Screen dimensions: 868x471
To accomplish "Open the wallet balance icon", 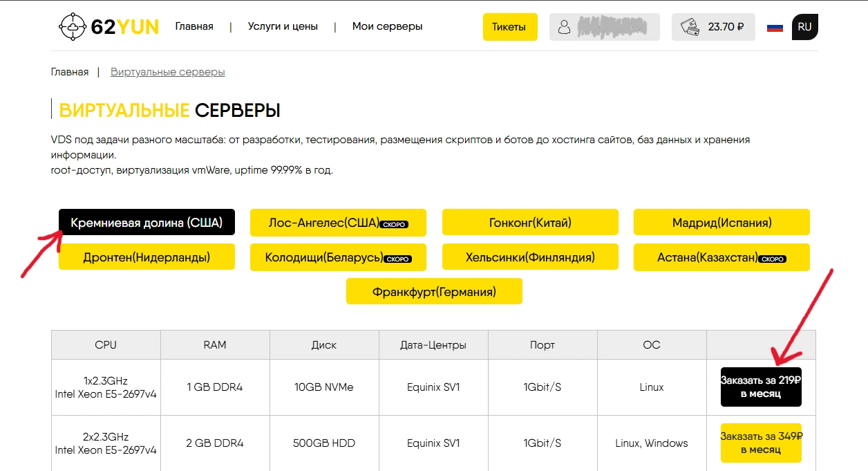I will click(690, 27).
